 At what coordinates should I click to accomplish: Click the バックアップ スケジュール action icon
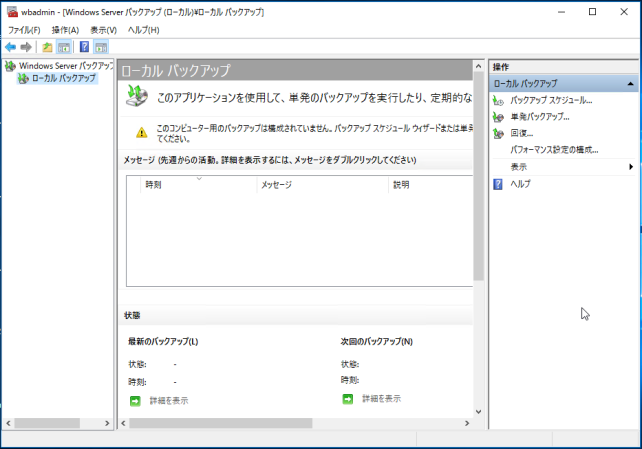(x=498, y=100)
